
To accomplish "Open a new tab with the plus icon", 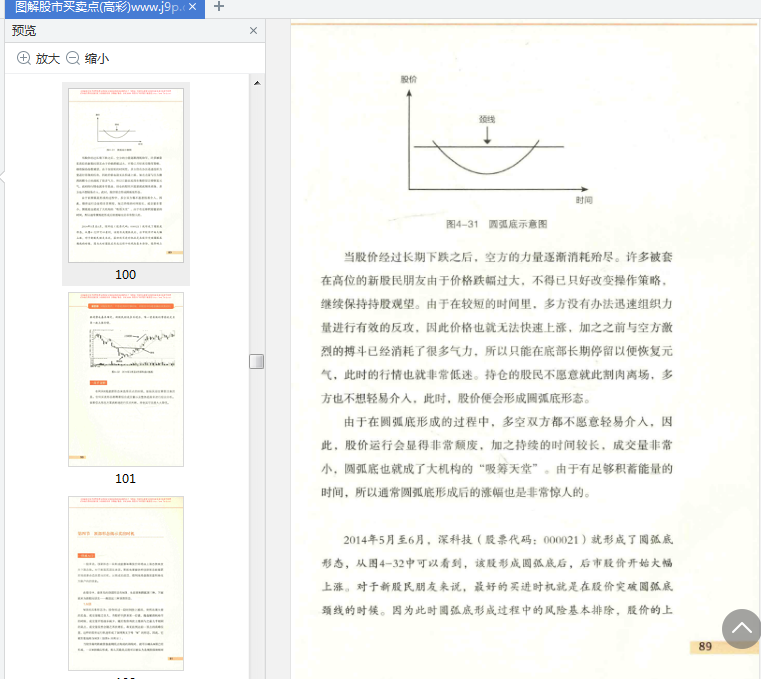I will [x=219, y=6].
